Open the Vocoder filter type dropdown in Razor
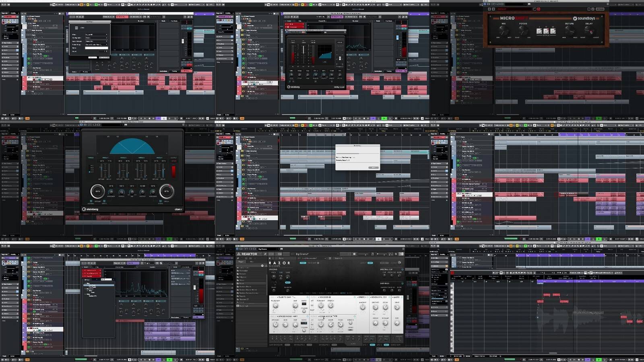Viewport: 644px width, 362px height. (x=324, y=297)
